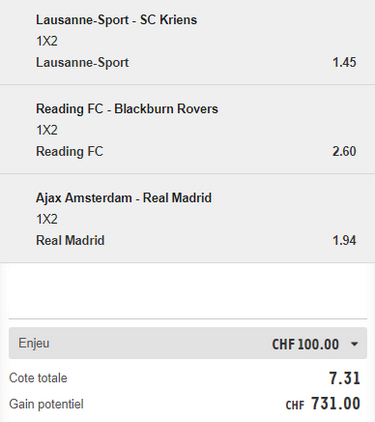Click the CHF currency label beside 731.00
This screenshot has width=375, height=422.
(x=295, y=405)
